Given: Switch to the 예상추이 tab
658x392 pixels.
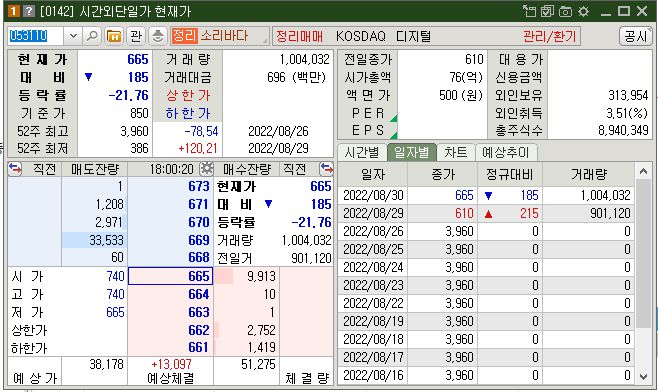Looking at the screenshot, I should click(x=506, y=152).
